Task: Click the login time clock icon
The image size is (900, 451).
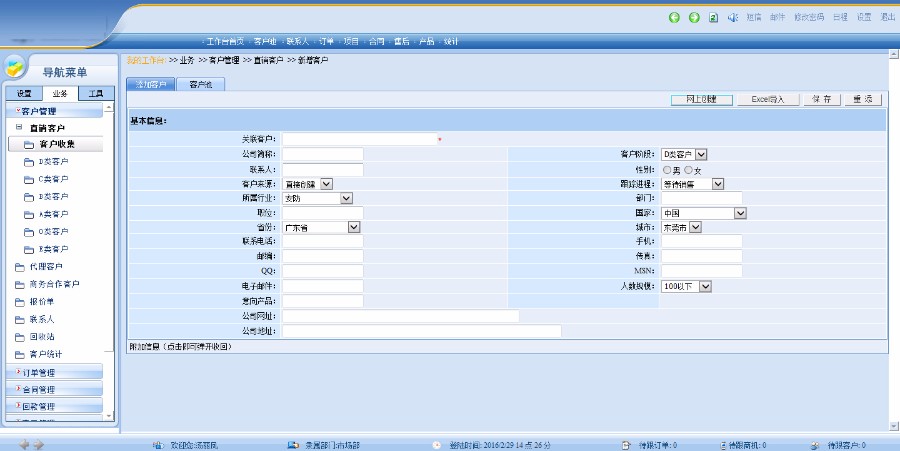Action: click(x=437, y=445)
